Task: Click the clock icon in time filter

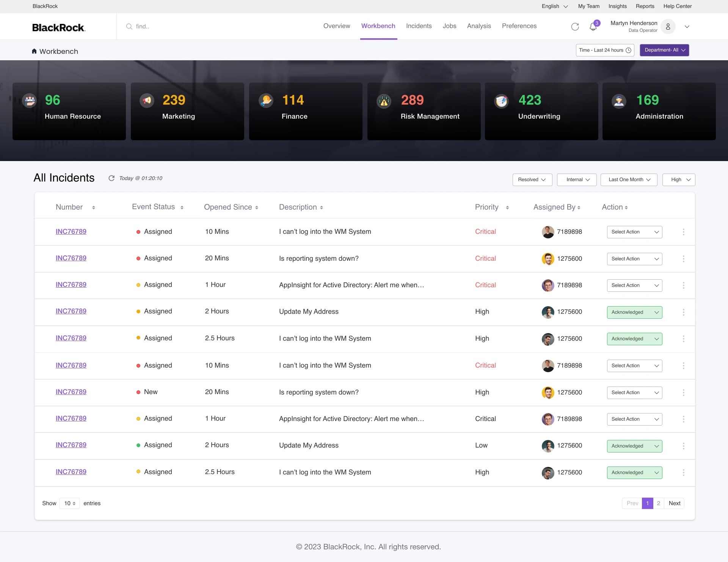Action: (x=628, y=50)
